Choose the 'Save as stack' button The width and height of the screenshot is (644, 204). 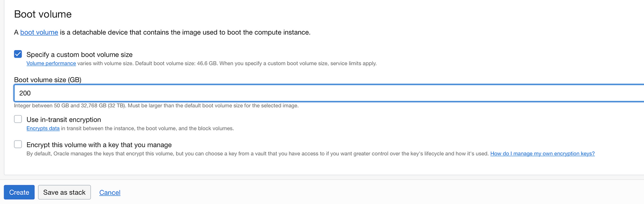(64, 192)
